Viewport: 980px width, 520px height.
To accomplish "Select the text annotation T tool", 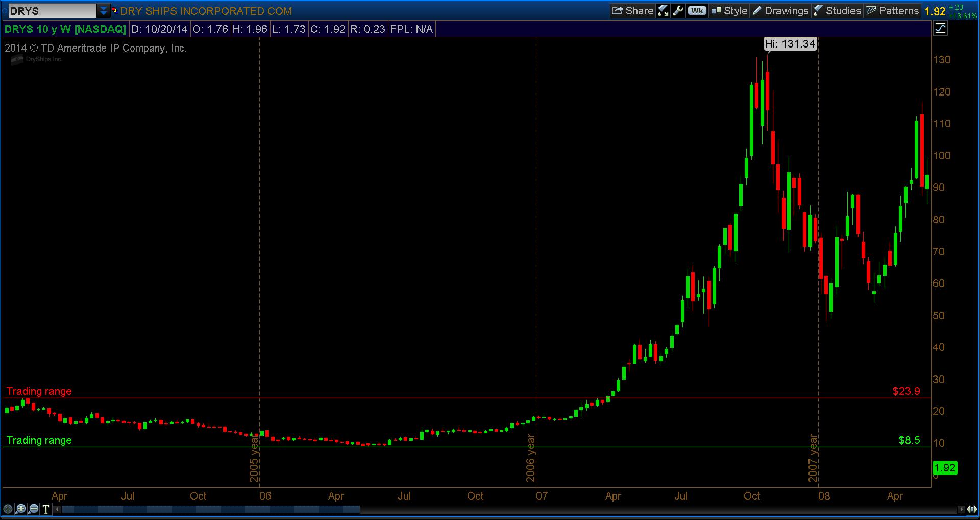I will [46, 509].
